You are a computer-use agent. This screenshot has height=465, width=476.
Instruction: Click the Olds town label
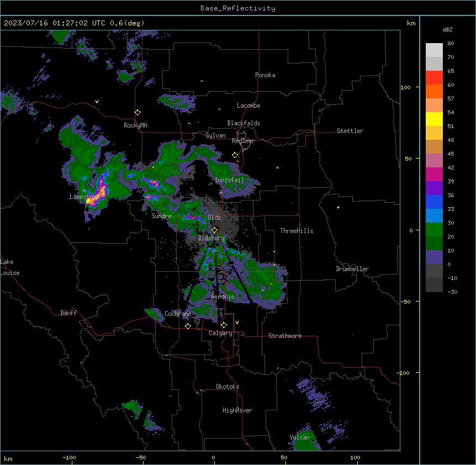click(214, 218)
